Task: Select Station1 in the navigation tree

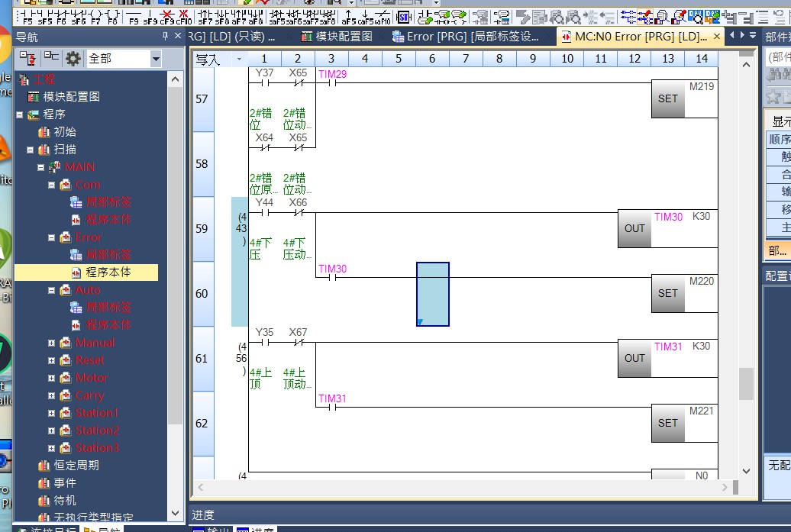Action: pyautogui.click(x=97, y=413)
